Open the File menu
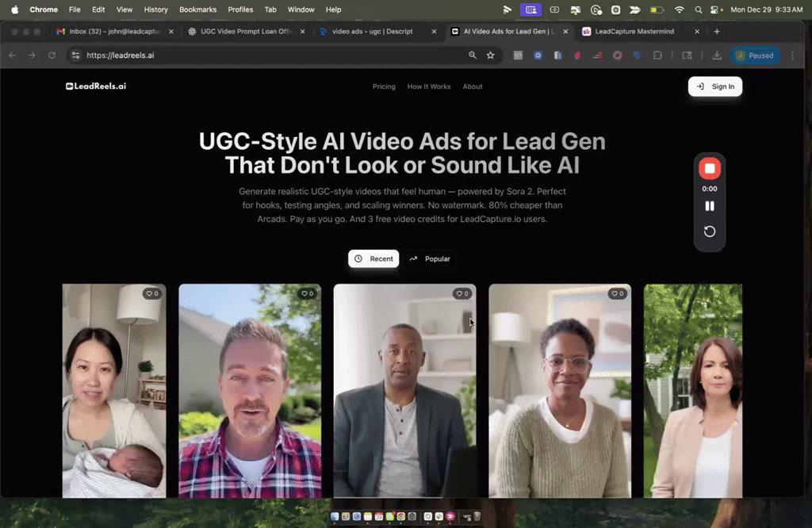Viewport: 812px width, 528px height. (x=75, y=10)
